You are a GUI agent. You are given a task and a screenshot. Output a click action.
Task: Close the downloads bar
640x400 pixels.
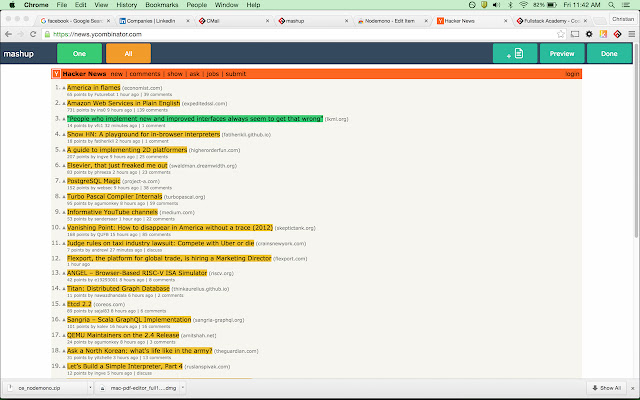coord(633,388)
